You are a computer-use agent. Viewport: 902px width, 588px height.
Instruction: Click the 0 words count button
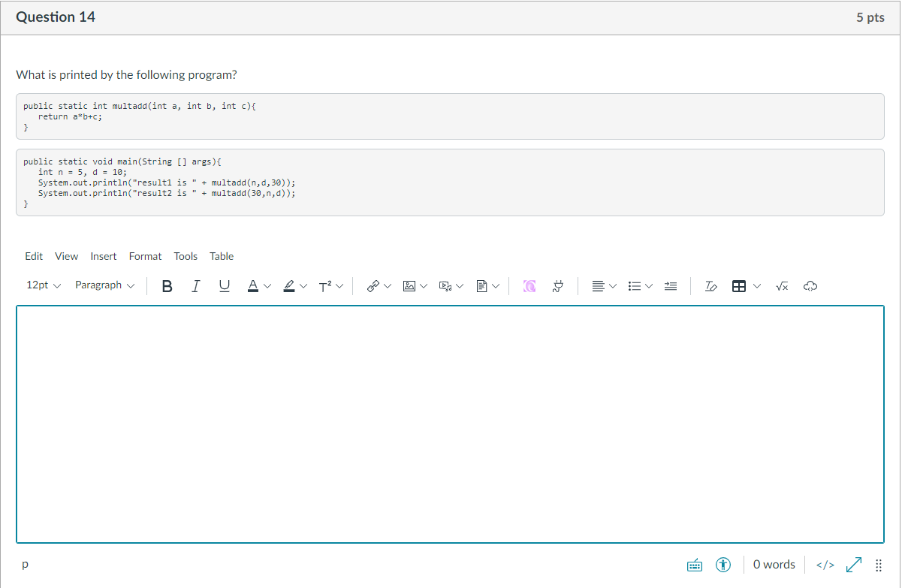coord(774,564)
